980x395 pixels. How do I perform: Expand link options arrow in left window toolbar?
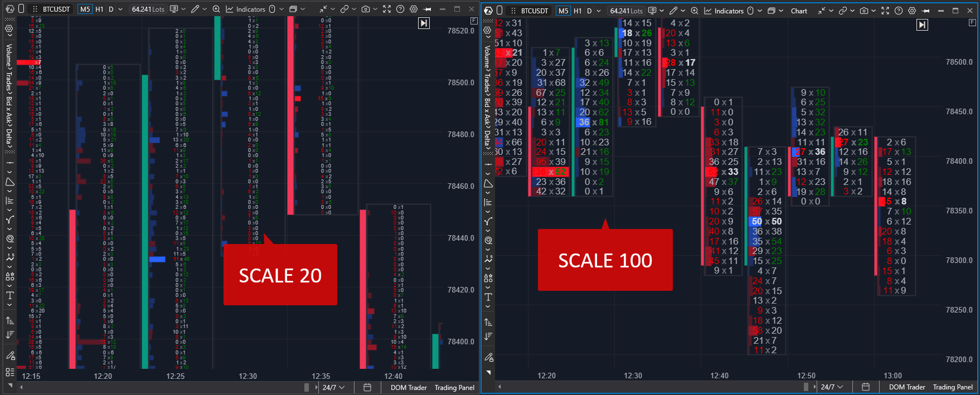[355, 9]
